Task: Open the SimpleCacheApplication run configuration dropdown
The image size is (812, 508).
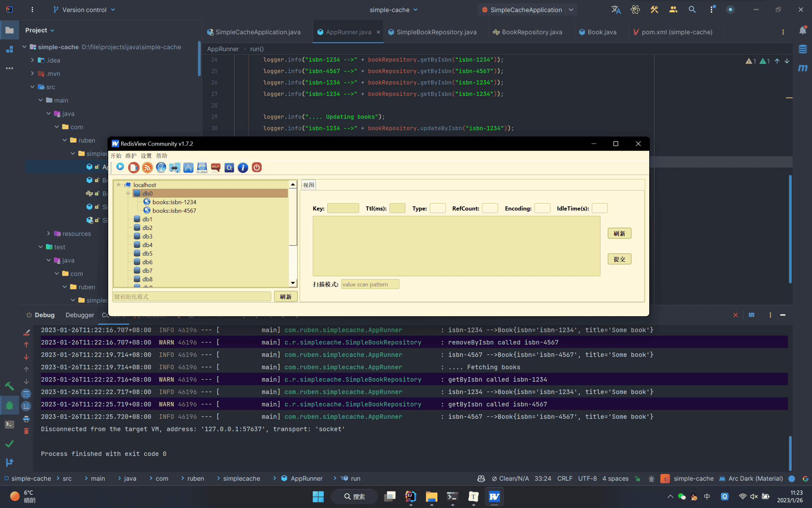Action: pos(571,10)
